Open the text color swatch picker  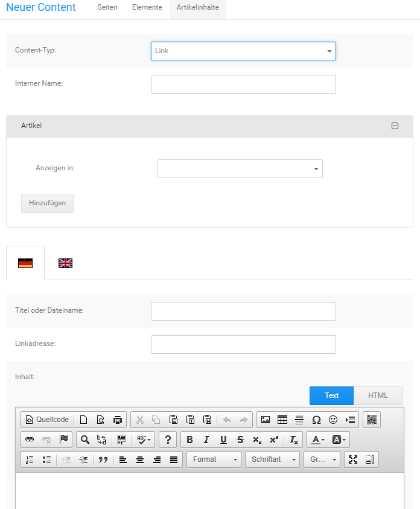click(x=317, y=440)
